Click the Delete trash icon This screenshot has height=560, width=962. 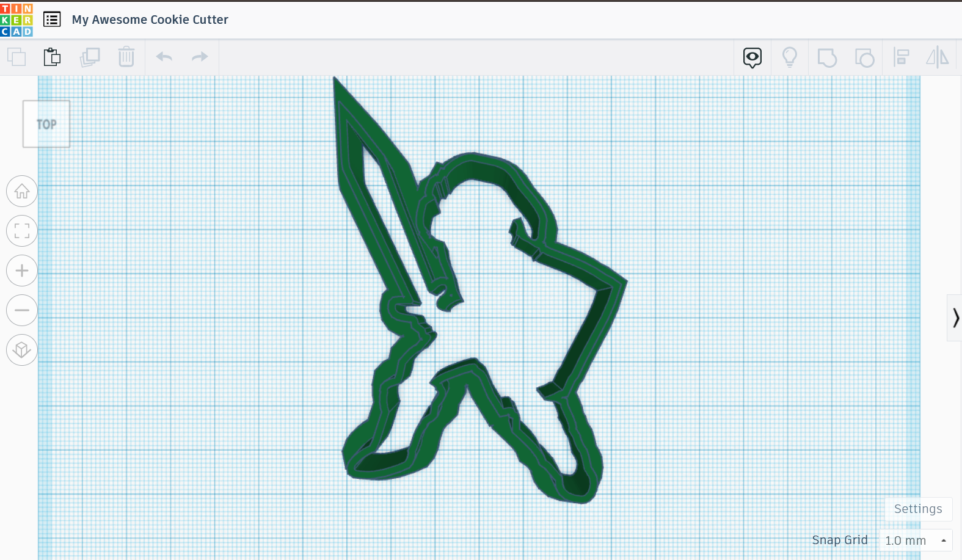point(126,57)
